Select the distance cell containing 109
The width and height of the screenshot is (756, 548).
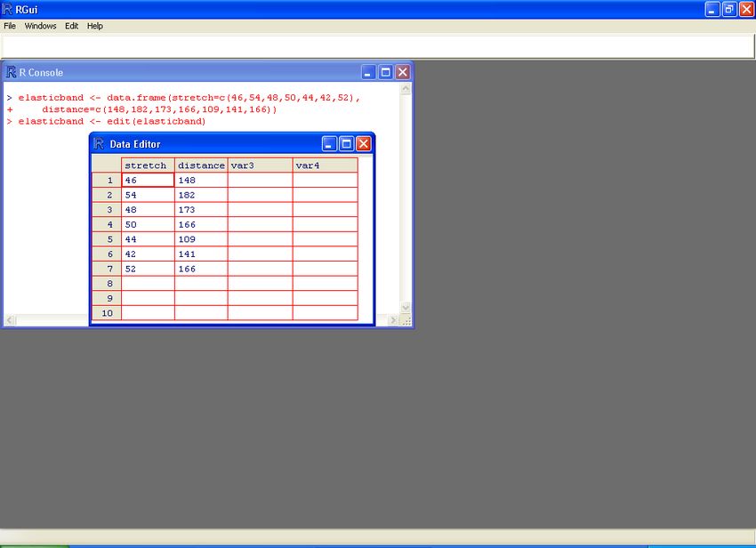(201, 239)
